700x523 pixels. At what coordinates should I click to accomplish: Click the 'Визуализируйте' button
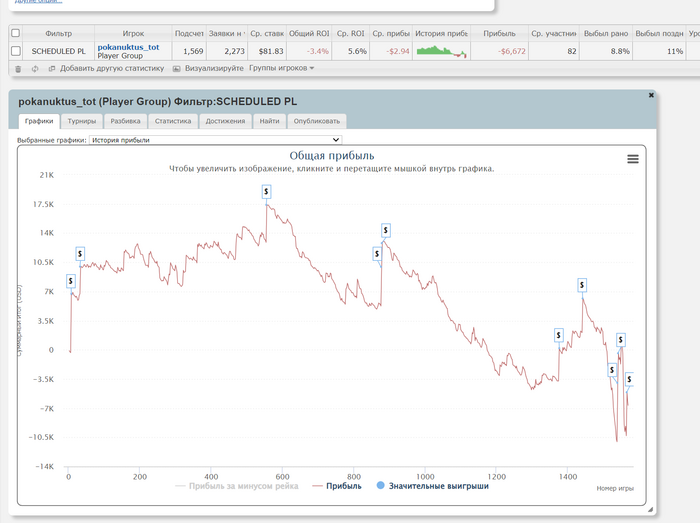(208, 68)
